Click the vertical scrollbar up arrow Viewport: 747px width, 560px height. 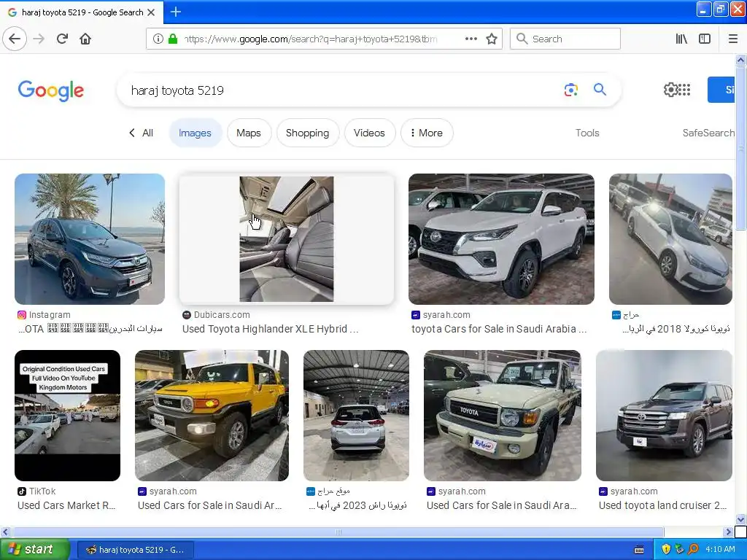(740, 60)
